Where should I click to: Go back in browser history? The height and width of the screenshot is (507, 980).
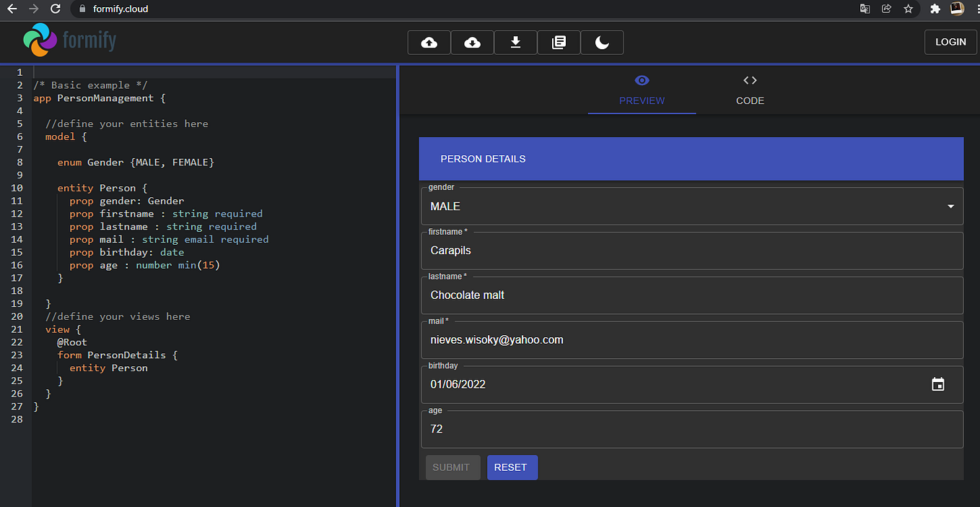pos(12,9)
